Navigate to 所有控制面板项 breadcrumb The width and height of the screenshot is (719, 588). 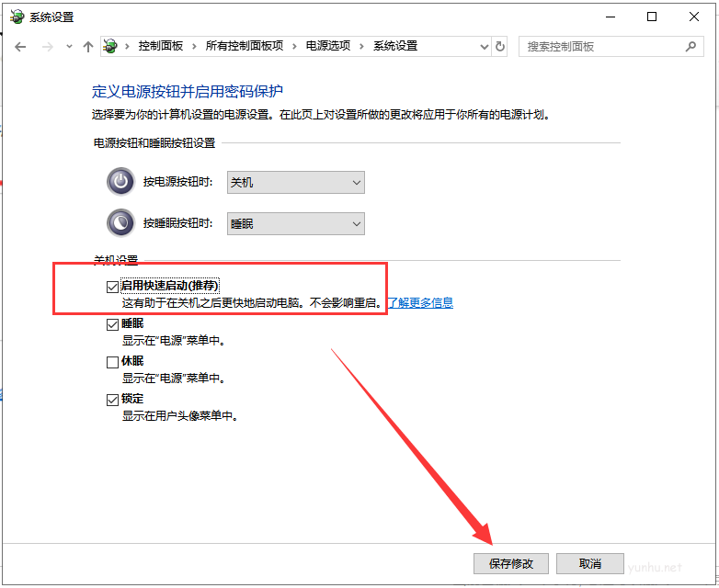click(x=244, y=46)
